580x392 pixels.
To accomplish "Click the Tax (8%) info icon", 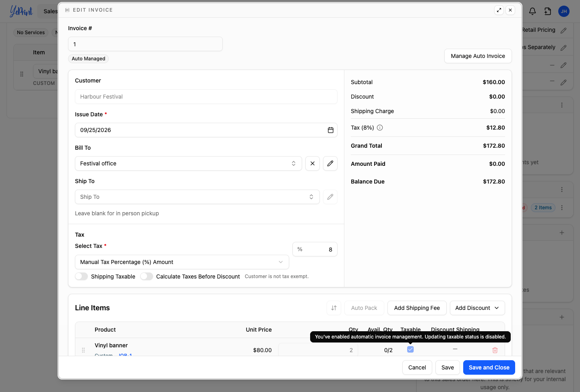I will coord(380,128).
